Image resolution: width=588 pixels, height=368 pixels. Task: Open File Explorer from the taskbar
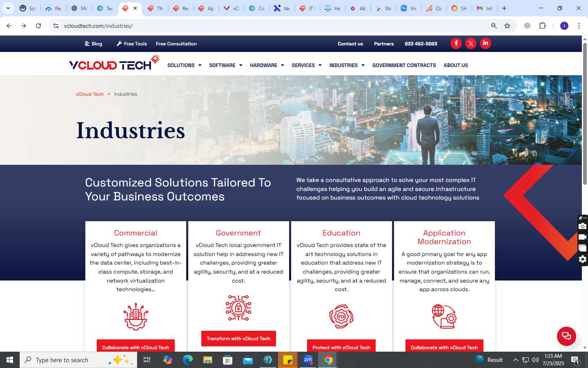click(208, 360)
